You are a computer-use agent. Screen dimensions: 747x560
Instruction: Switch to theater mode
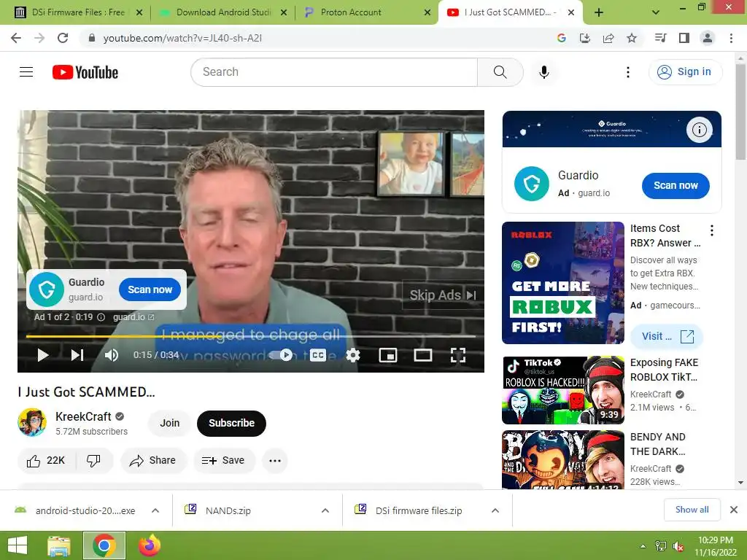pos(423,355)
